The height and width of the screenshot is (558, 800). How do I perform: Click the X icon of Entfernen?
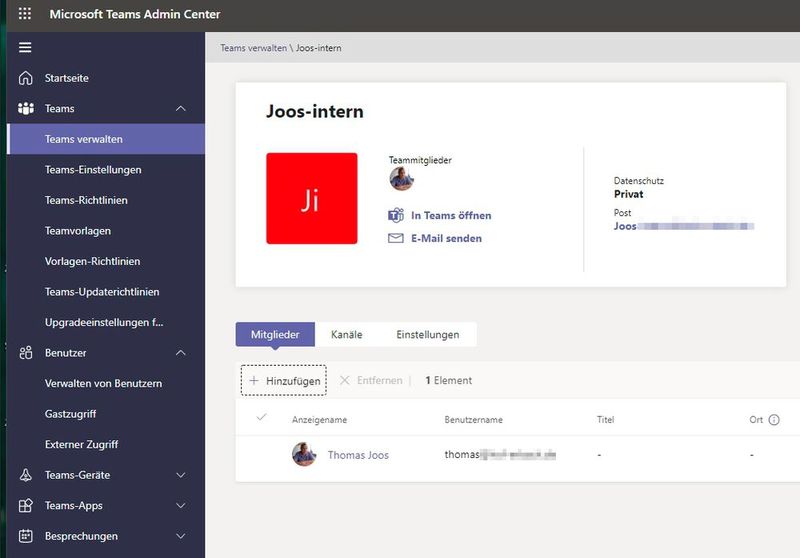click(345, 381)
